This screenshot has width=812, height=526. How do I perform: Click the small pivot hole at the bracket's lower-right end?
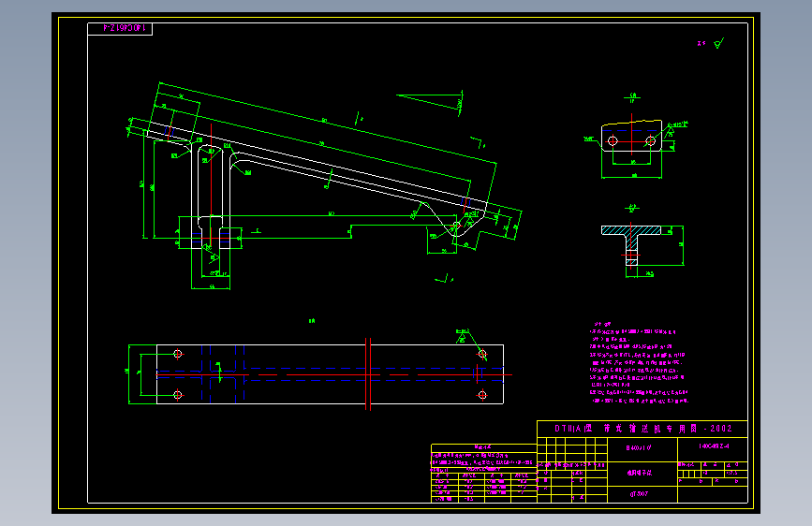456,226
